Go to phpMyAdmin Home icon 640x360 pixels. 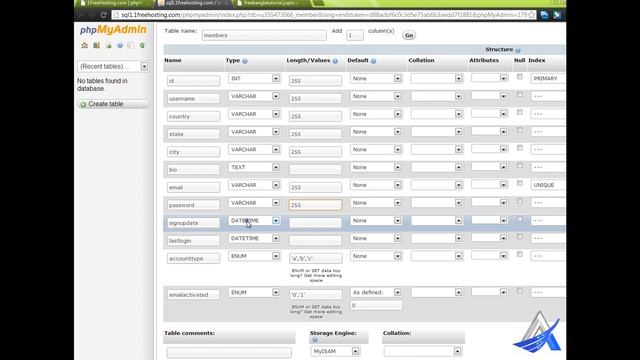tap(84, 45)
